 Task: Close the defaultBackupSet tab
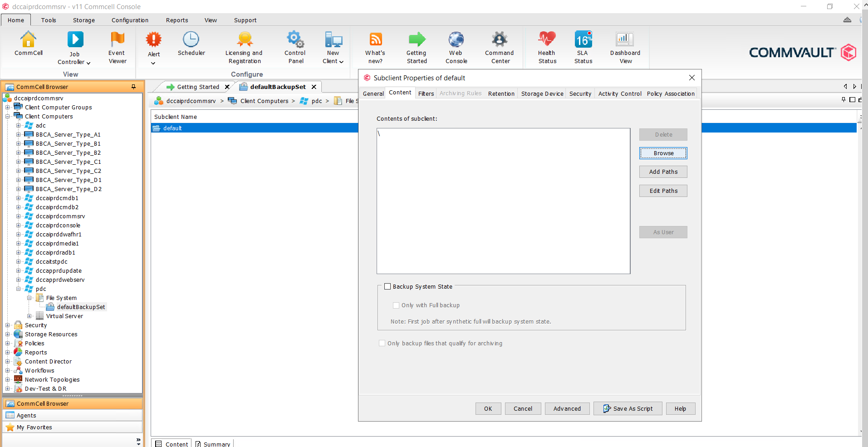(x=314, y=87)
